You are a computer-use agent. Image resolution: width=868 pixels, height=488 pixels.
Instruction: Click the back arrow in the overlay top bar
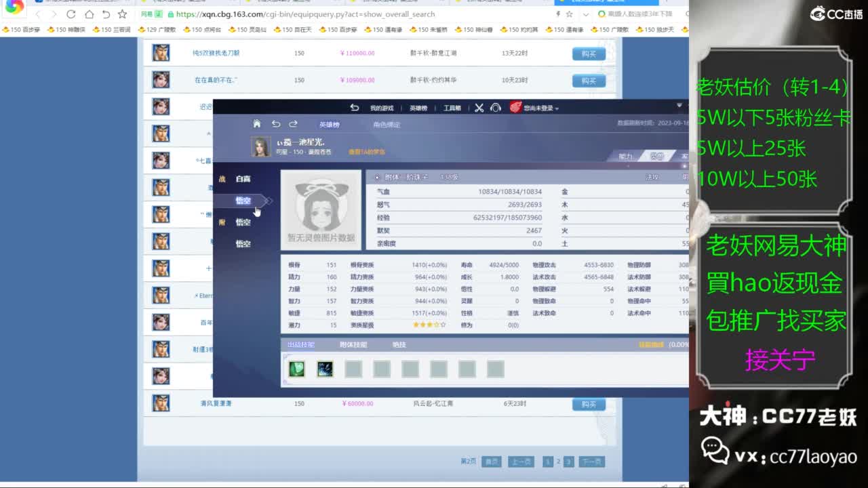click(x=354, y=108)
